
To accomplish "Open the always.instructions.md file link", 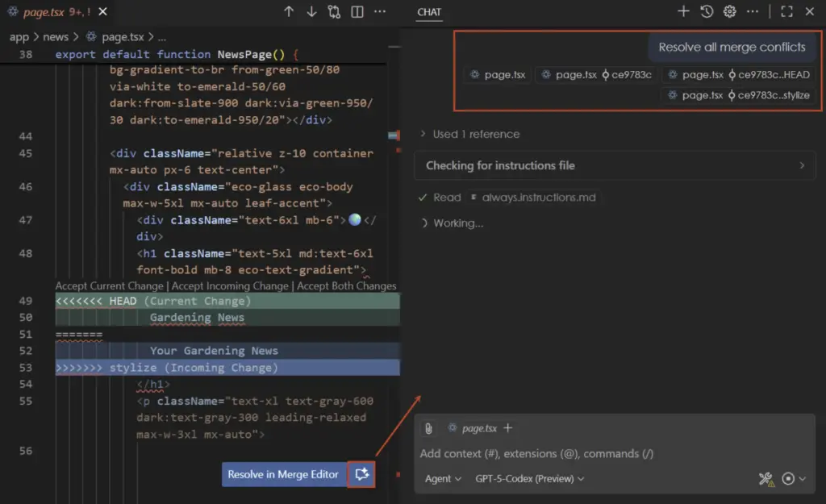I will pos(536,198).
